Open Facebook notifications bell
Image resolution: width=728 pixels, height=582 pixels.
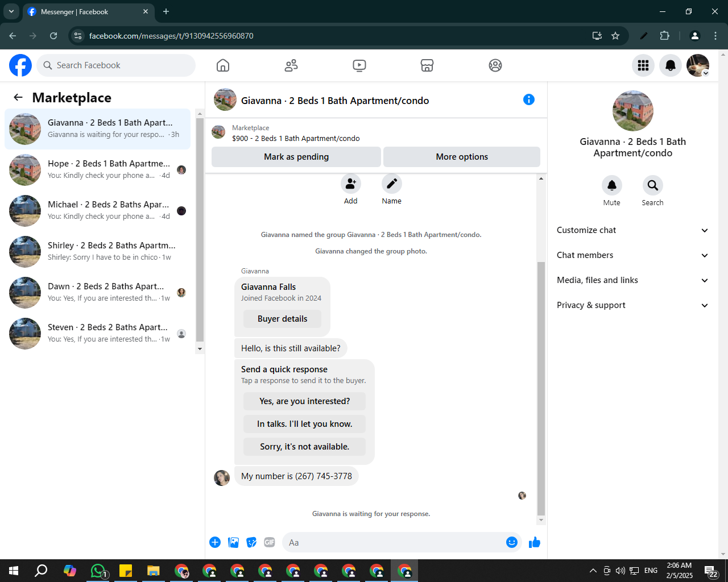(671, 65)
